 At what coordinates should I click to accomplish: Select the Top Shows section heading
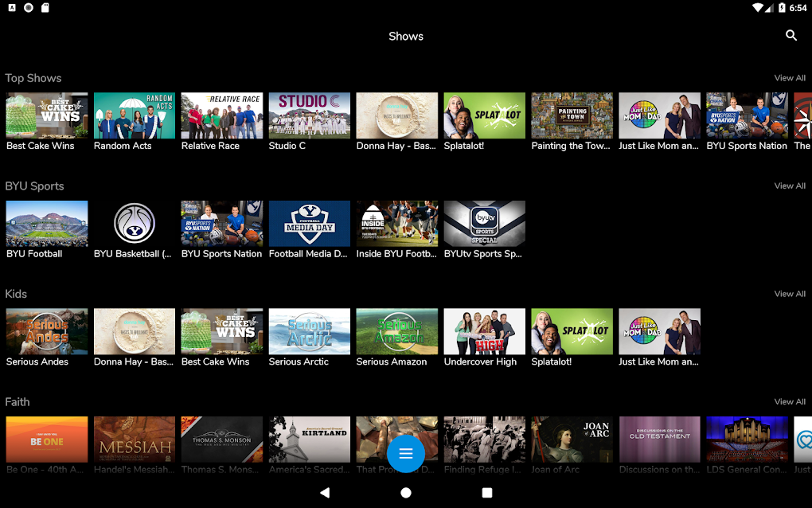[x=33, y=78]
